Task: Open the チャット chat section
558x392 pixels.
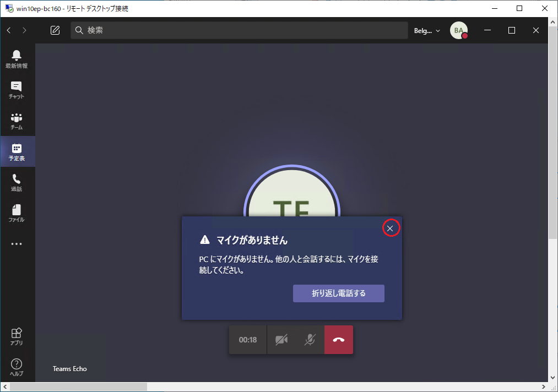Action: coord(17,90)
